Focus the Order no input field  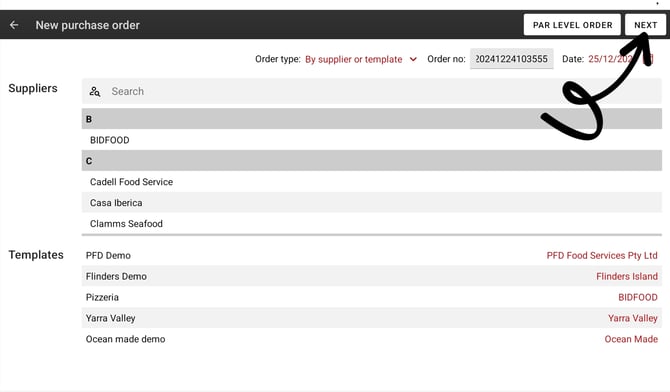pyautogui.click(x=511, y=59)
